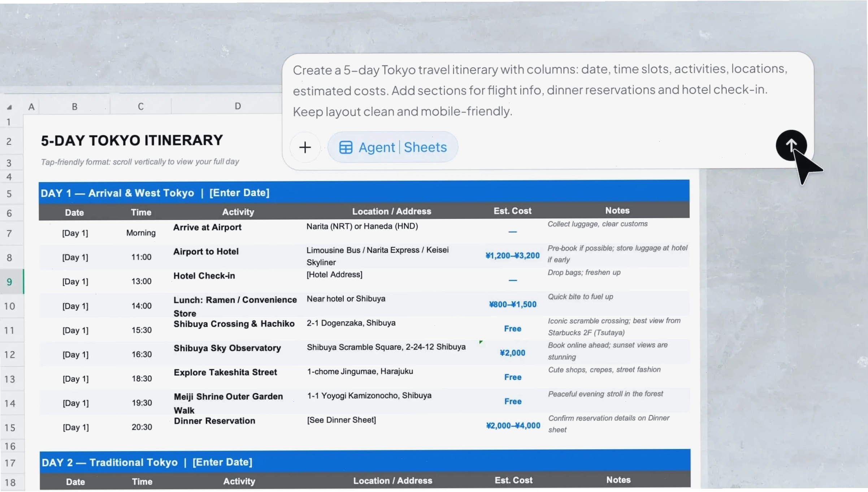Click the [See Dinner Sheet] location cell

pyautogui.click(x=342, y=420)
